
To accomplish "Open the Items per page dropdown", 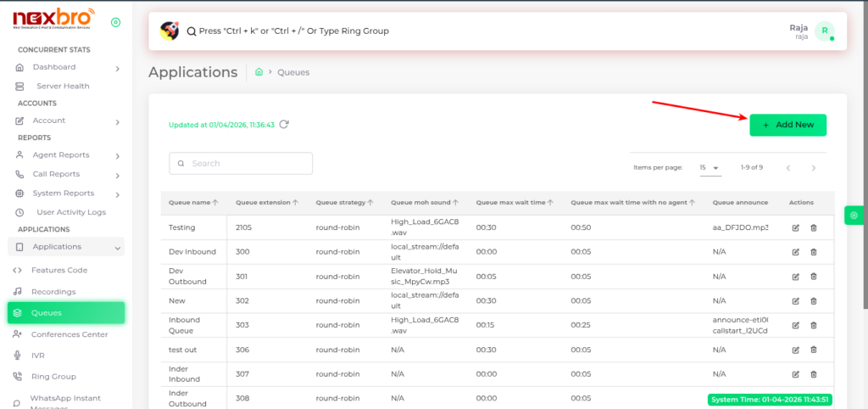I will 709,168.
